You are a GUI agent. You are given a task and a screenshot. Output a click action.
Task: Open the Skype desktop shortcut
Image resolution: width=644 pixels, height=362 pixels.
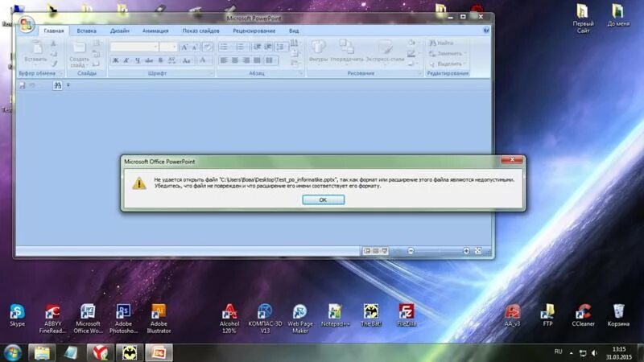[17, 315]
